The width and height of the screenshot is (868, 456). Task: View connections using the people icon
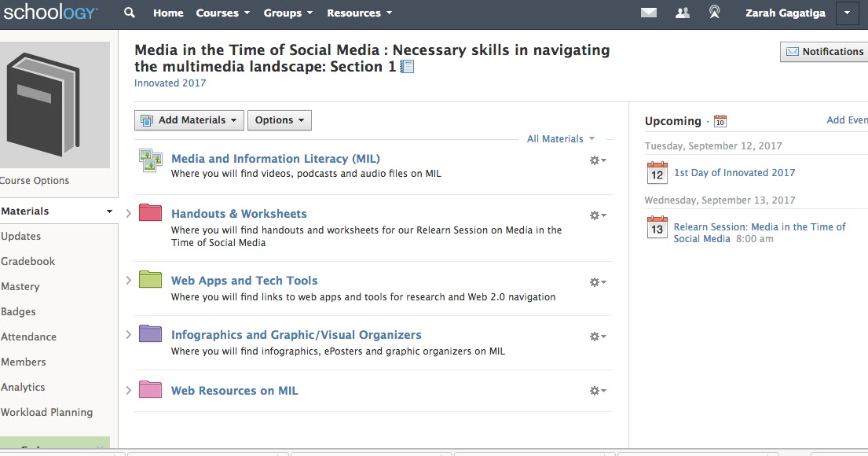(x=681, y=13)
